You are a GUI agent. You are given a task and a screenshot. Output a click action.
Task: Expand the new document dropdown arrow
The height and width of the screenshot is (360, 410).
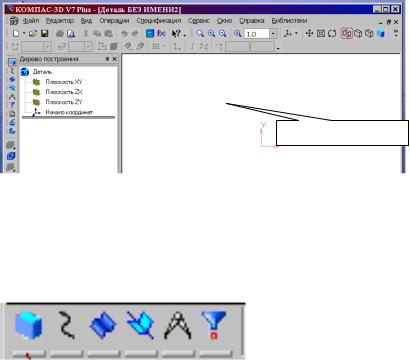point(24,34)
